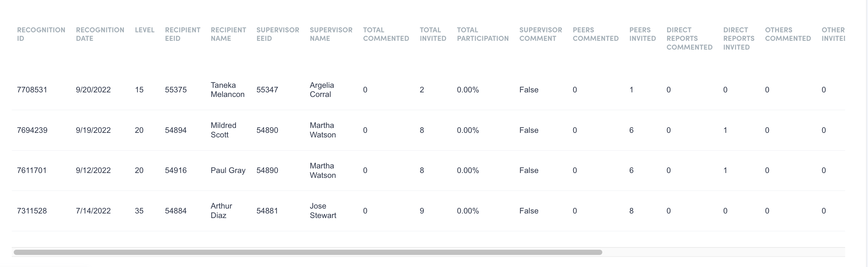Select recipient Mildred Scott cell

point(223,130)
